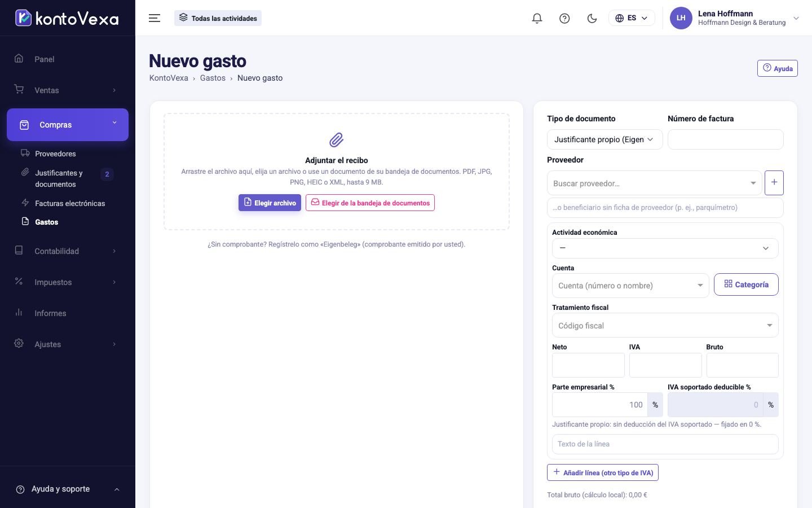Click the beneficiario sin ficha field
The width and height of the screenshot is (812, 508).
pyautogui.click(x=665, y=207)
